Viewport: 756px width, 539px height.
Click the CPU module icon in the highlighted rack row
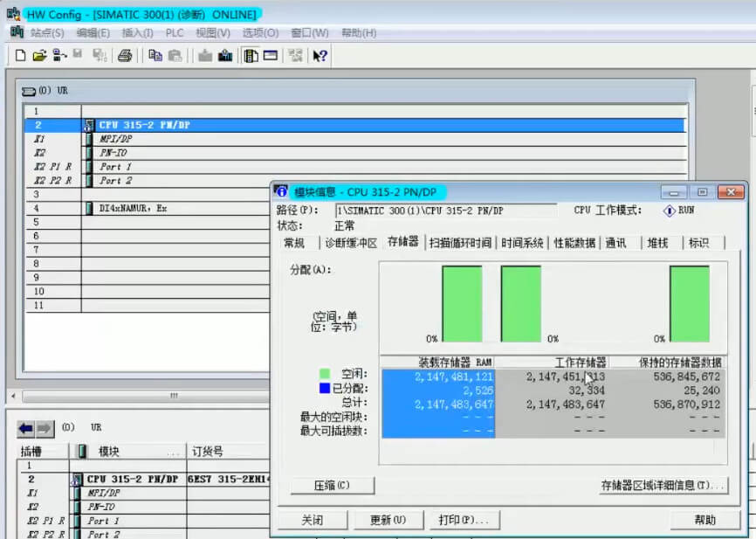pos(89,126)
